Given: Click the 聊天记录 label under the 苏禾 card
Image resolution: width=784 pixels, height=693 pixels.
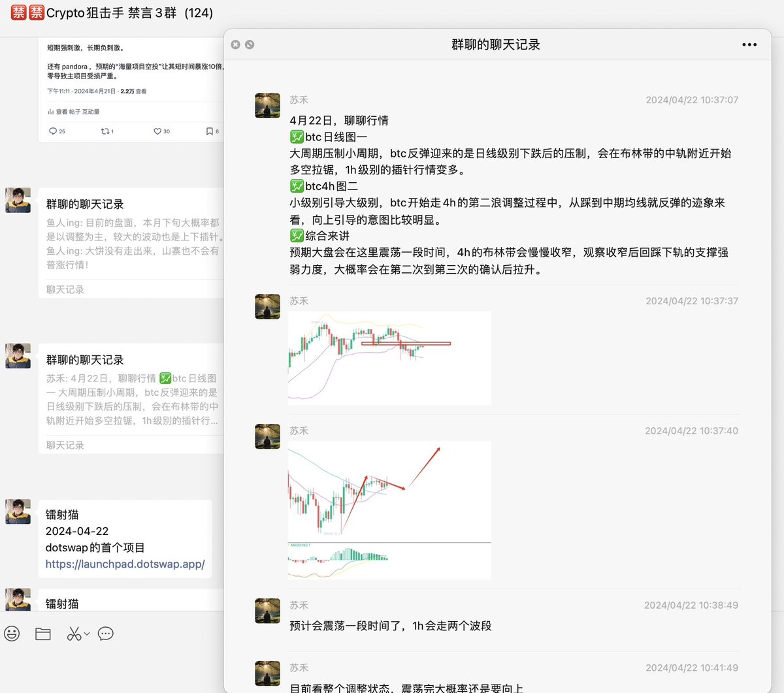Looking at the screenshot, I should coord(65,445).
